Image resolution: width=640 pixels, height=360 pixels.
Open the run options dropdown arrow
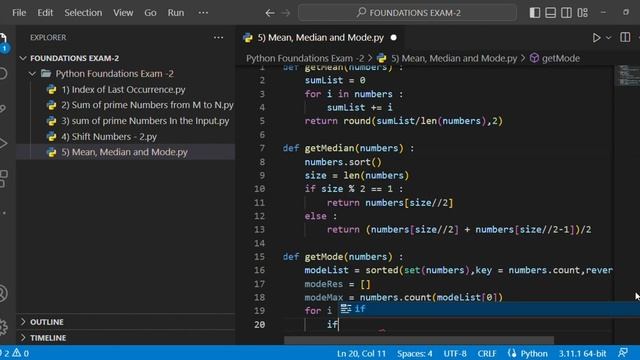click(x=608, y=38)
